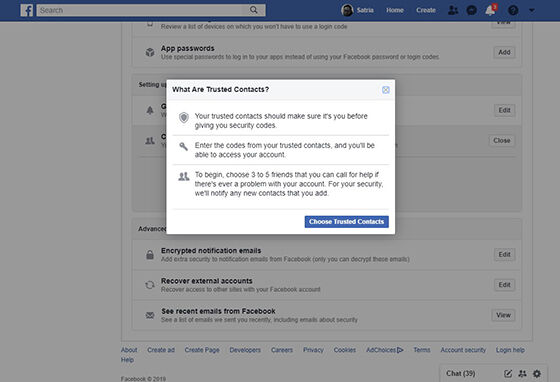Open the Account security footer link

[463, 350]
